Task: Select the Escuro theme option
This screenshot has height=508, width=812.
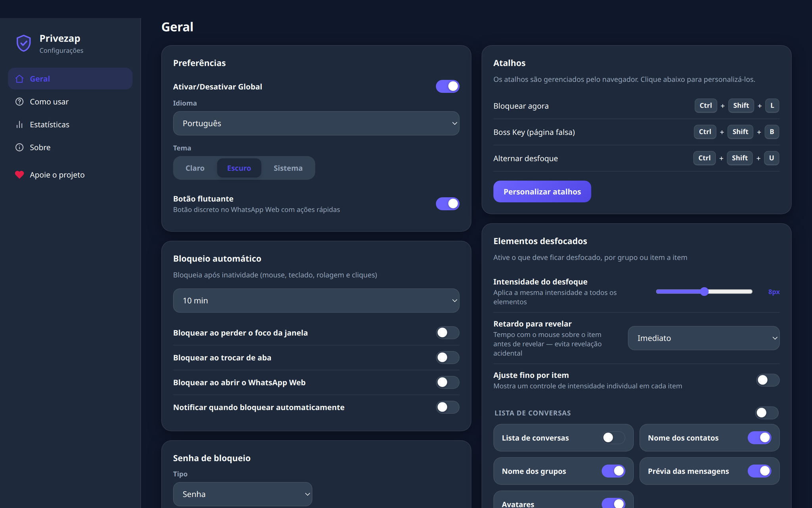Action: tap(239, 168)
